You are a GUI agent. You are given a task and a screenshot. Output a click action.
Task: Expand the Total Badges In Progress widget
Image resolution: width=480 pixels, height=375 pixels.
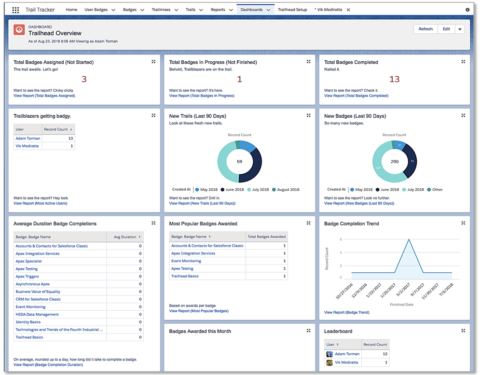coord(308,62)
